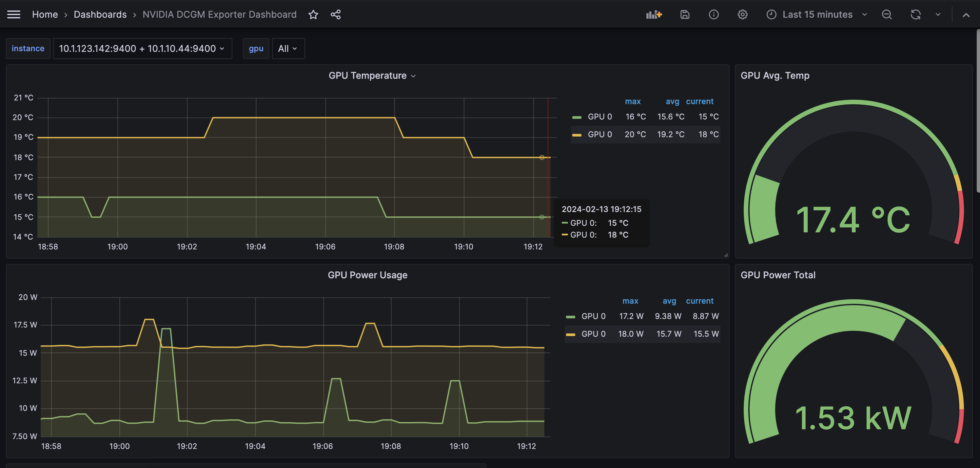The image size is (980, 468).
Task: Go to Home breadcrumb
Action: tap(45, 14)
